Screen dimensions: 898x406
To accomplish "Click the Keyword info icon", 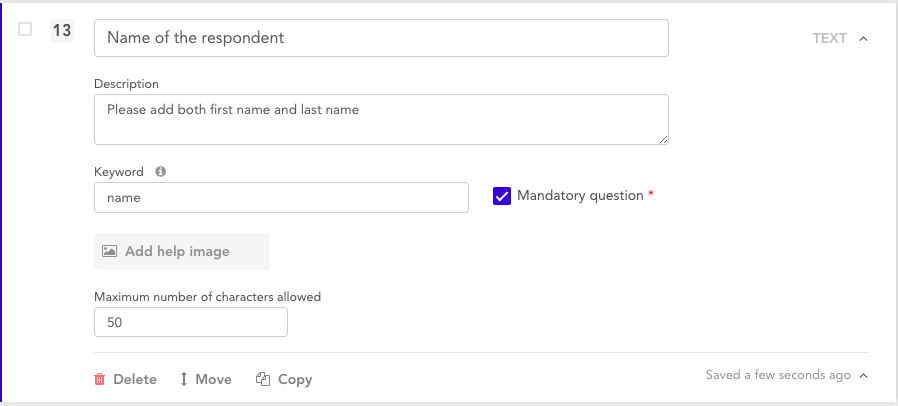I will (x=160, y=172).
